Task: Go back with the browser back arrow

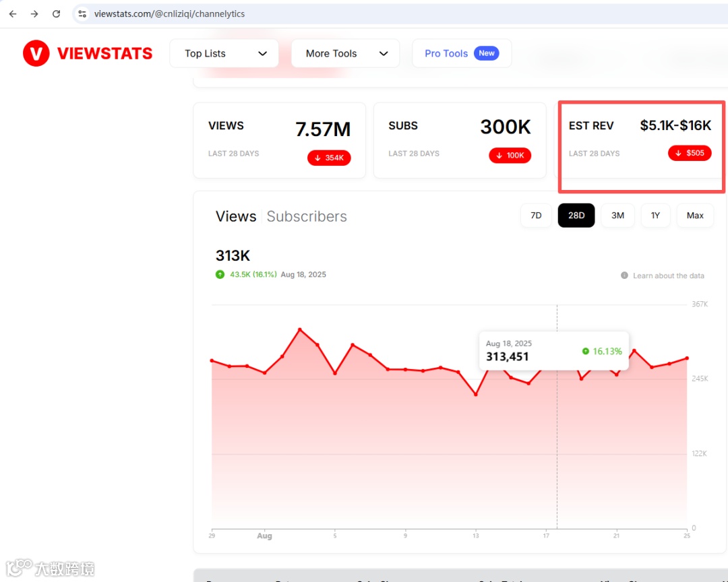Action: (x=13, y=14)
